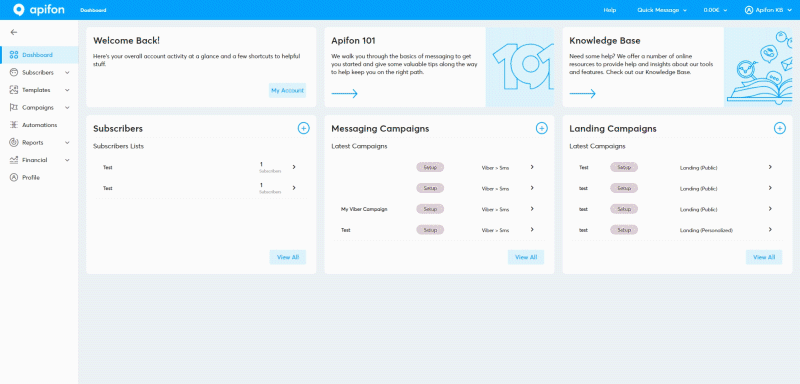Expand the Subscribers sidebar submenu

tap(67, 72)
